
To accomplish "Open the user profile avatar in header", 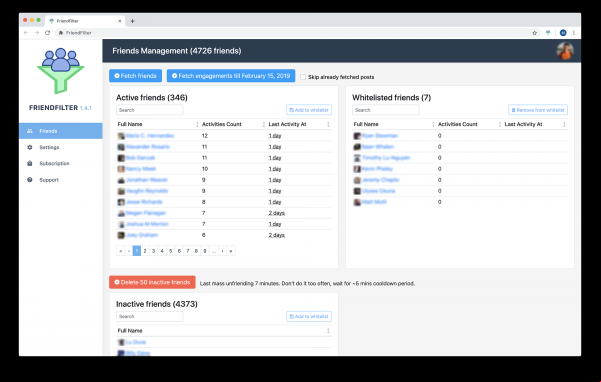I will coord(565,51).
